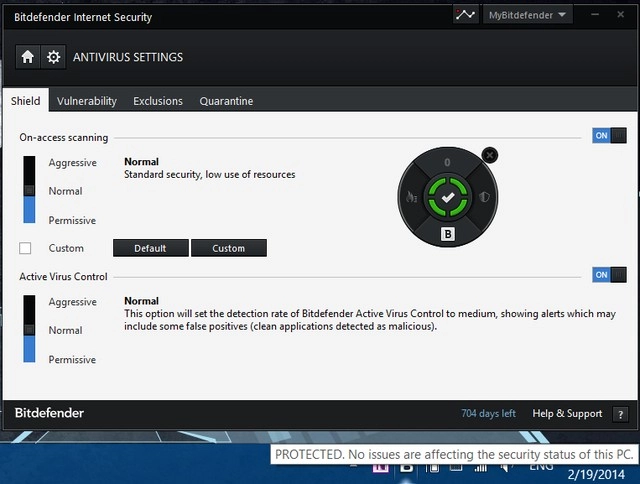640x484 pixels.
Task: Select the Normal level under Active Virus Control
Action: click(x=65, y=330)
